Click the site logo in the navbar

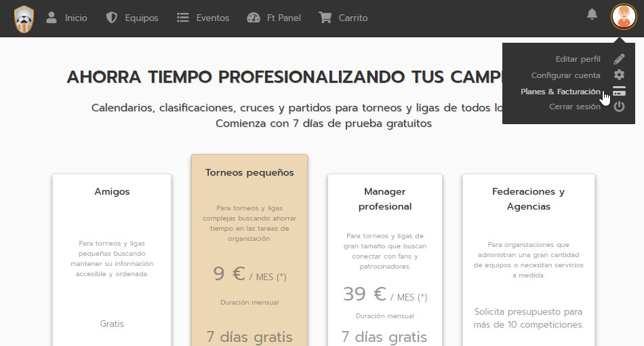coord(24,18)
